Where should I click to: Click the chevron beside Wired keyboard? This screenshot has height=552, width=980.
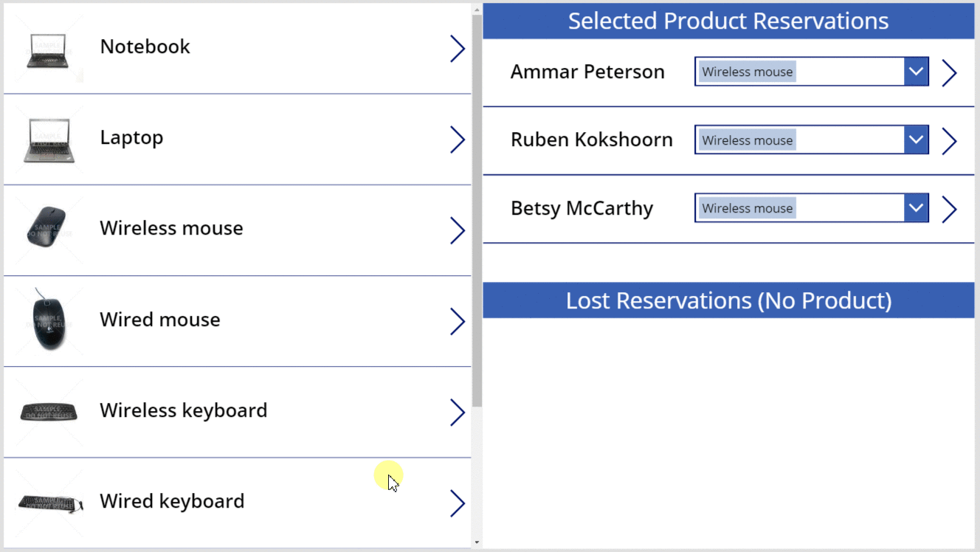pos(458,503)
